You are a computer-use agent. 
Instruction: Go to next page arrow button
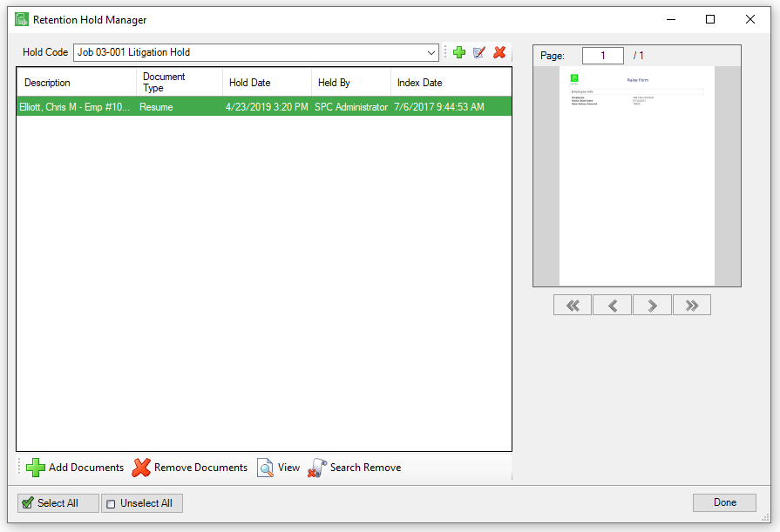click(x=652, y=305)
